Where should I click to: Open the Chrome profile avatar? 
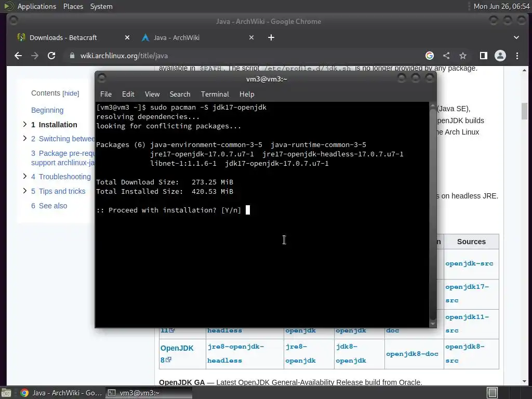coord(500,56)
